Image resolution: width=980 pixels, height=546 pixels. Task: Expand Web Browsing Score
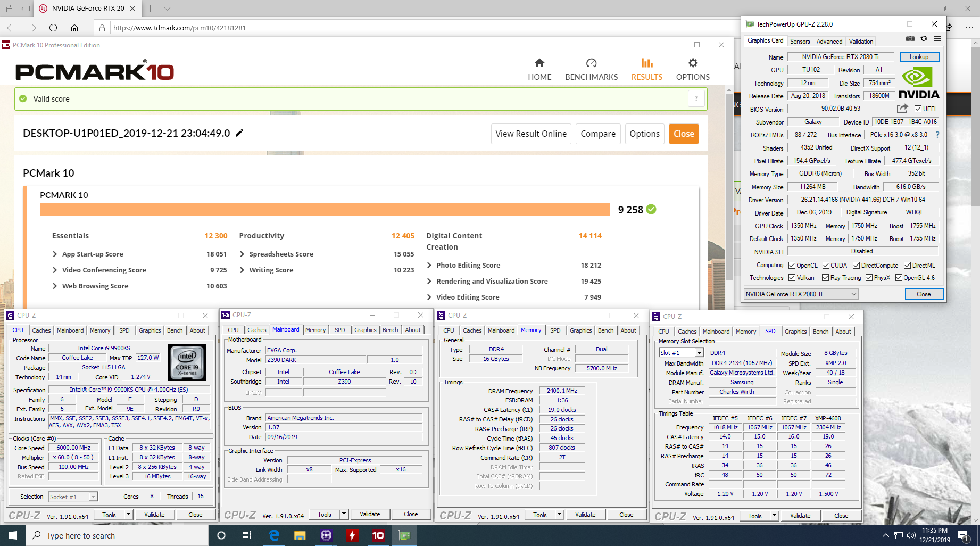(55, 286)
